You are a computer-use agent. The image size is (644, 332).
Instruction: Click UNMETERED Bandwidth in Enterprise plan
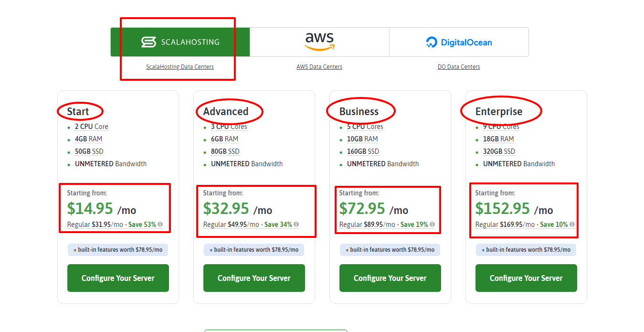coord(519,164)
